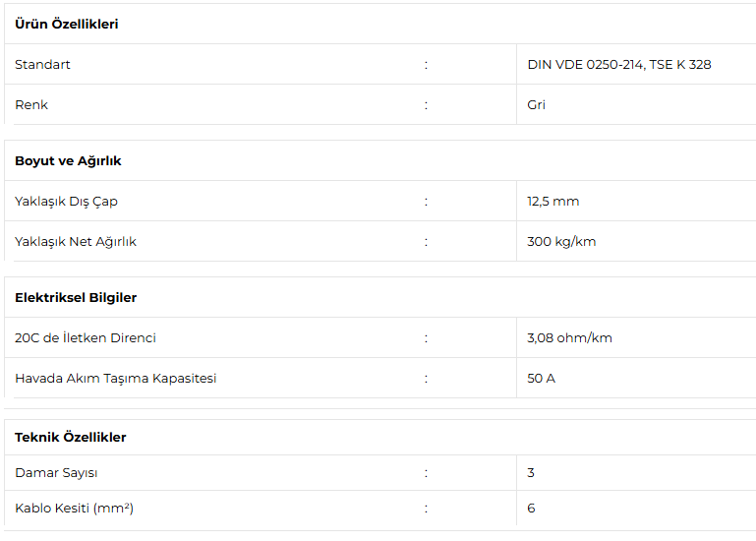The image size is (756, 541).
Task: Click the Ürün Özellikleri section header
Action: [x=66, y=25]
